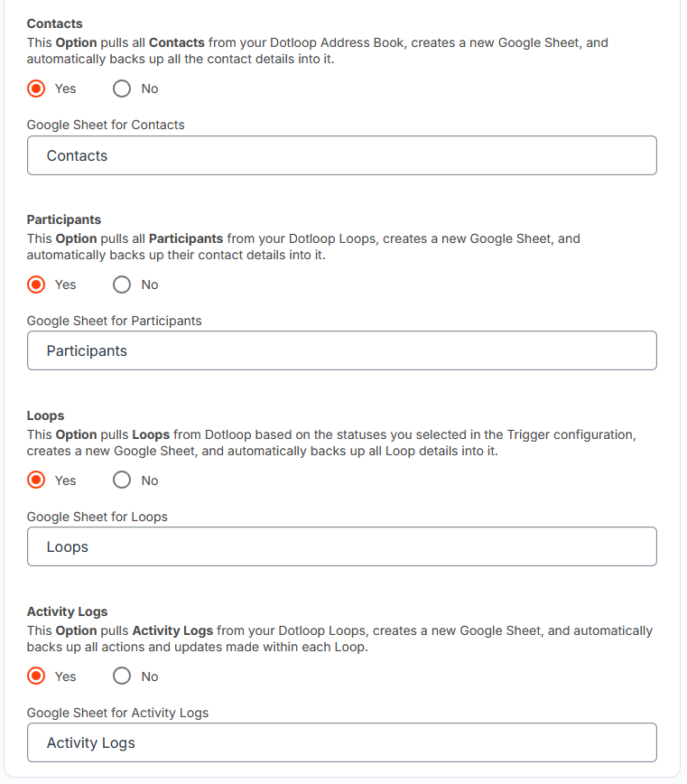
Task: Select No to disable Activity Logs backup
Action: 122,677
